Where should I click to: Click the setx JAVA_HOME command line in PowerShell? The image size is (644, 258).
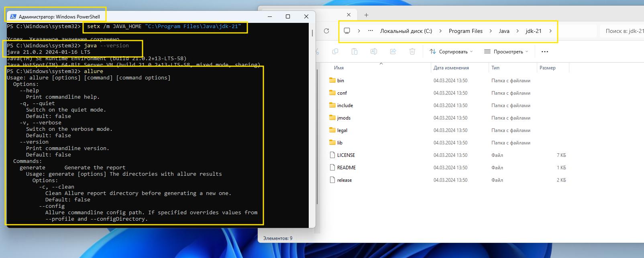(164, 26)
